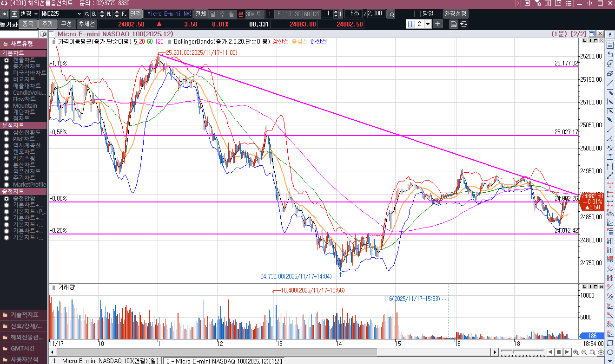Click the zoom-out magnifier below the chart
The width and height of the screenshot is (615, 364).
[584, 352]
